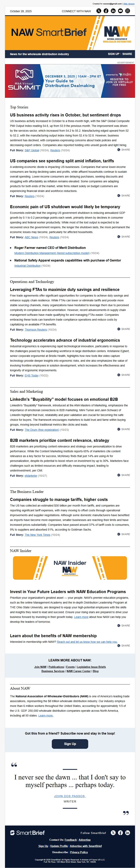Viewport: 140px width, 868px height.
Task: Click the Unsubscribe link in the footer
Action: pos(60,852)
